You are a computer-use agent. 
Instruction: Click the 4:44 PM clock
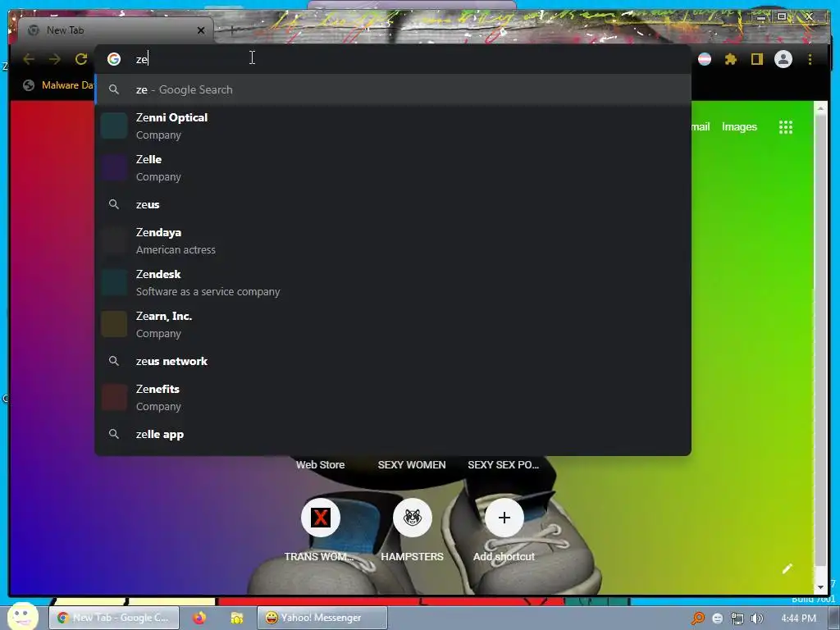(798, 619)
